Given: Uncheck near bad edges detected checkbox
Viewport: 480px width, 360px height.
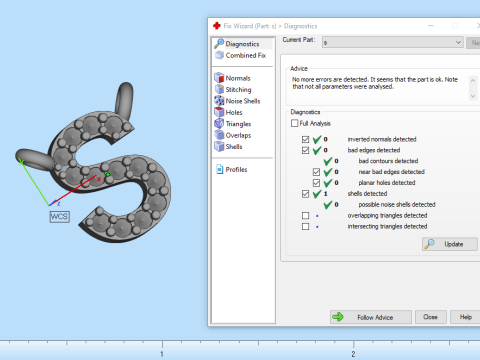Looking at the screenshot, I should click(316, 172).
